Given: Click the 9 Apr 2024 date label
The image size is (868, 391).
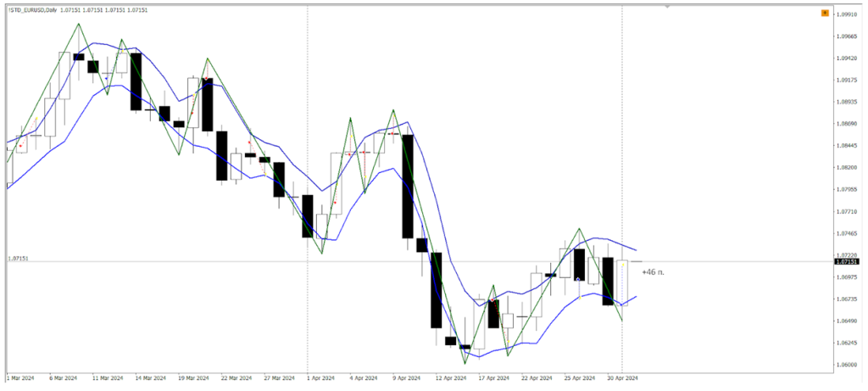Looking at the screenshot, I should (404, 378).
